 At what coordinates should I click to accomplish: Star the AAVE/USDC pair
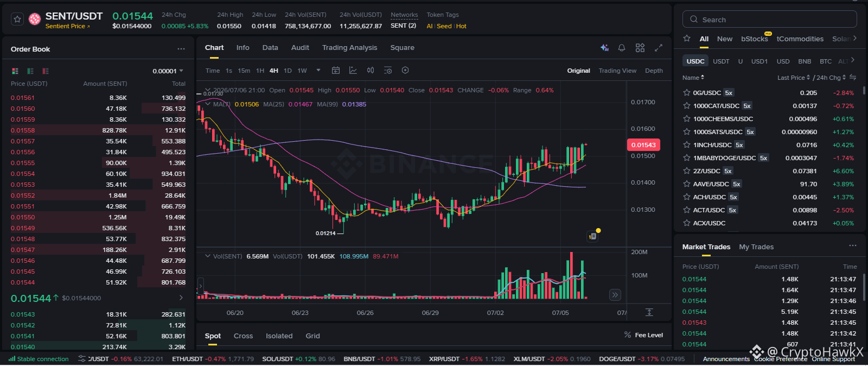[x=687, y=184]
